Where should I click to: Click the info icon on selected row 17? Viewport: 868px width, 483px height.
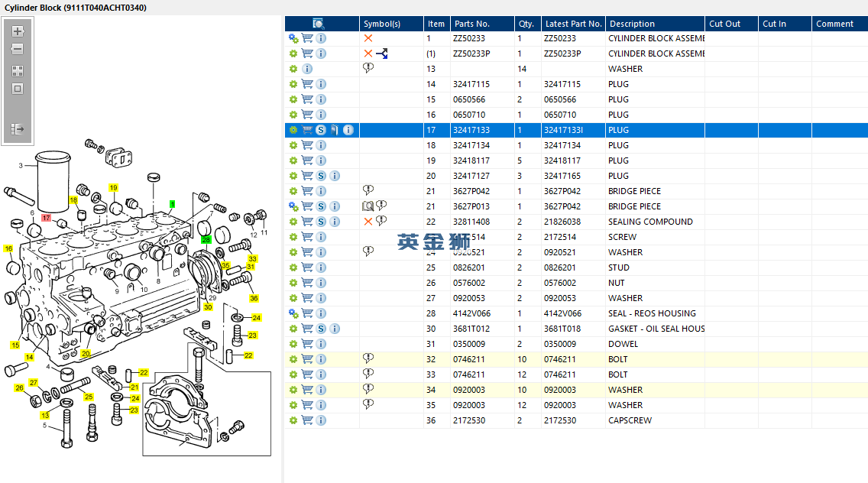point(348,130)
